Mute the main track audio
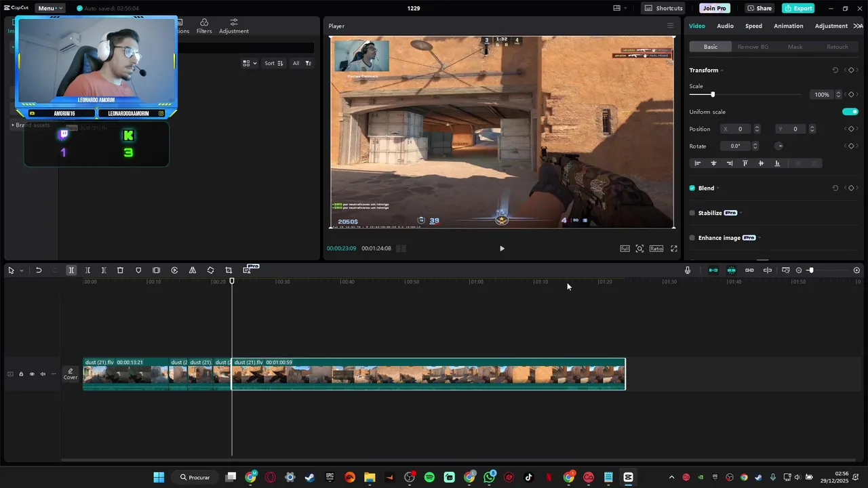 click(x=43, y=374)
